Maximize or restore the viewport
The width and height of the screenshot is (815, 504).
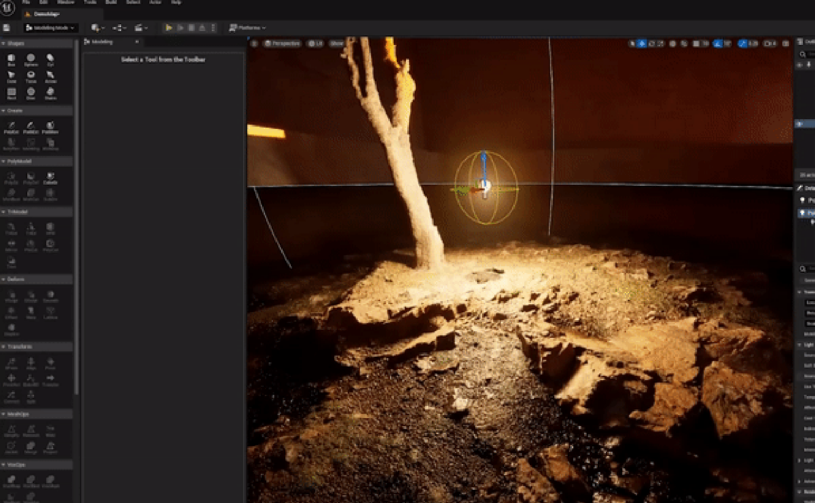click(x=786, y=43)
